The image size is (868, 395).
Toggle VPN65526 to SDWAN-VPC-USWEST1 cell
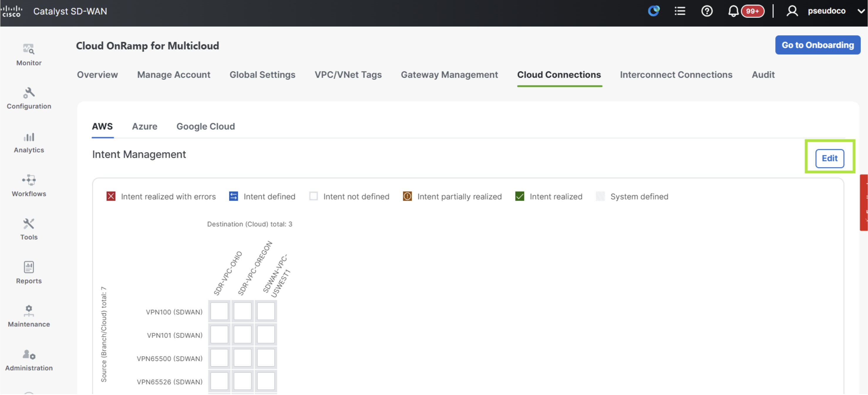(265, 381)
